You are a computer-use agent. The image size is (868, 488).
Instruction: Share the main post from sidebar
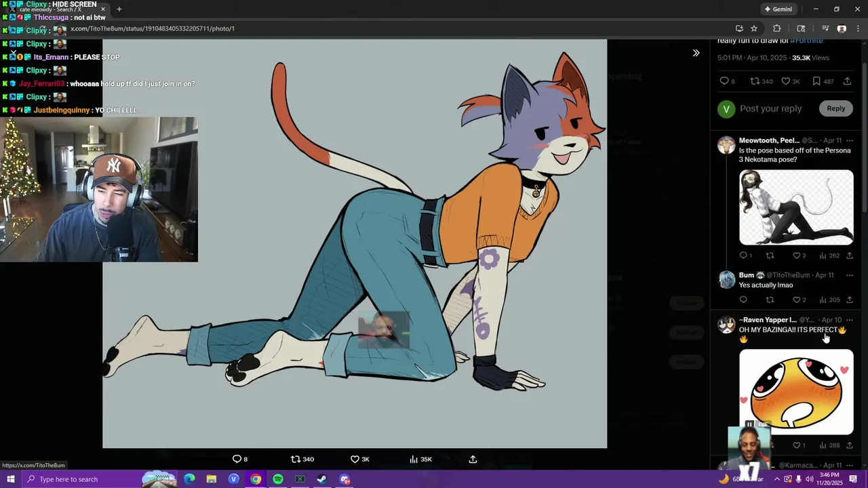pos(847,81)
